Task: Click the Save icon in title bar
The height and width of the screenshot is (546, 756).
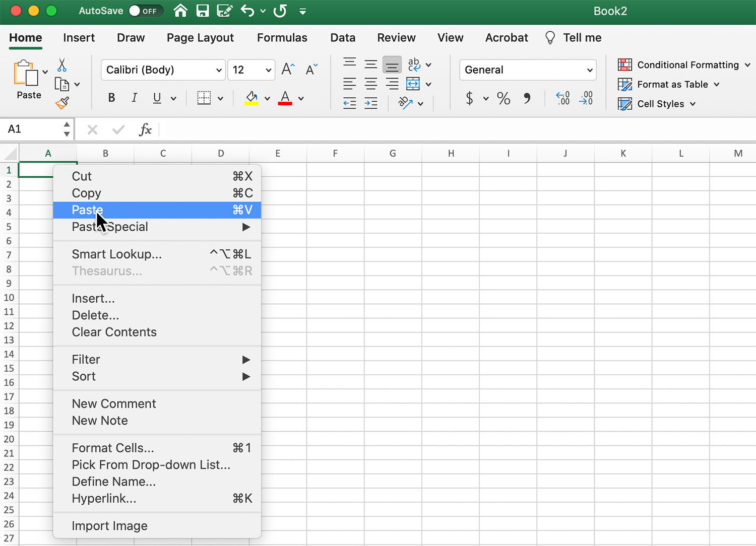Action: tap(203, 11)
